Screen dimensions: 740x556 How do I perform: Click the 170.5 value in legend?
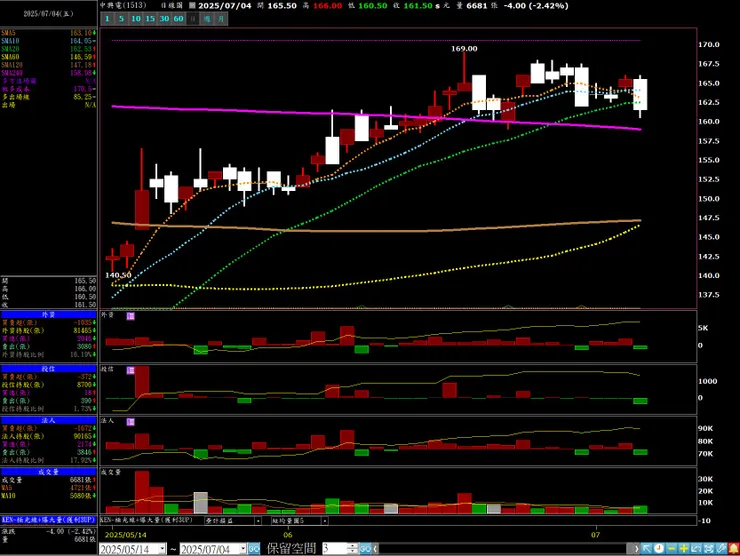pos(83,89)
